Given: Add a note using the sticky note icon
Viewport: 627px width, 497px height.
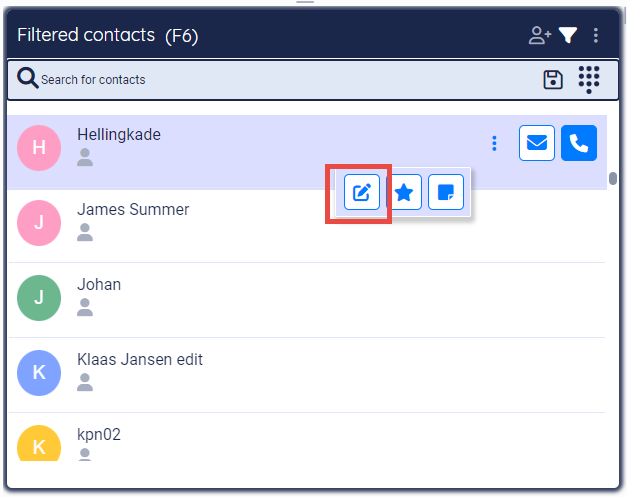Looking at the screenshot, I should [446, 193].
